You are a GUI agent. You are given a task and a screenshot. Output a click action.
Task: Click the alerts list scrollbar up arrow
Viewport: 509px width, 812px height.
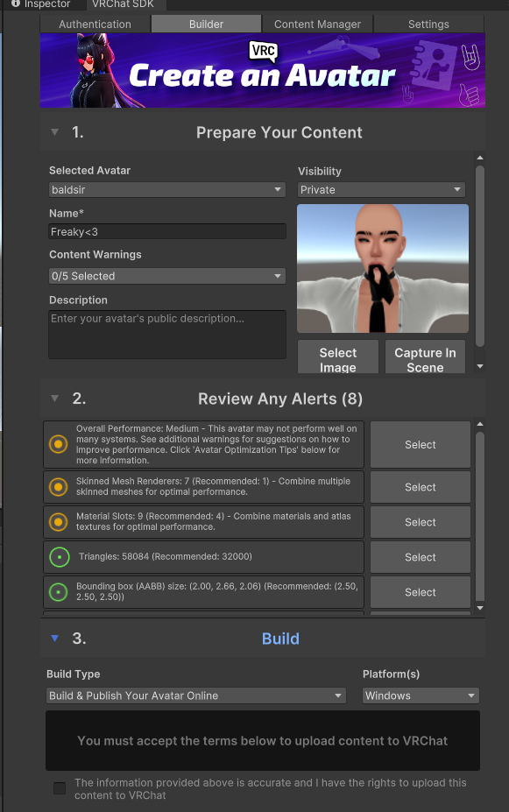coord(480,424)
